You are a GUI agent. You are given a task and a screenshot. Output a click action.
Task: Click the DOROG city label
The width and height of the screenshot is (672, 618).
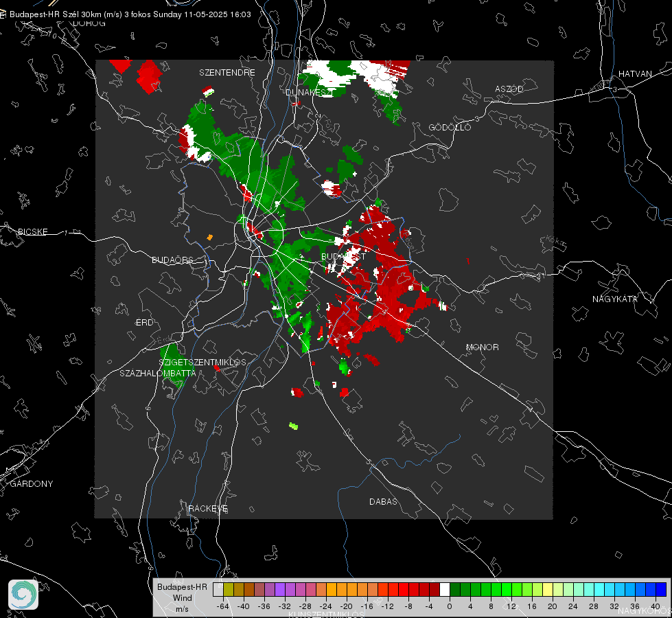[x=89, y=23]
